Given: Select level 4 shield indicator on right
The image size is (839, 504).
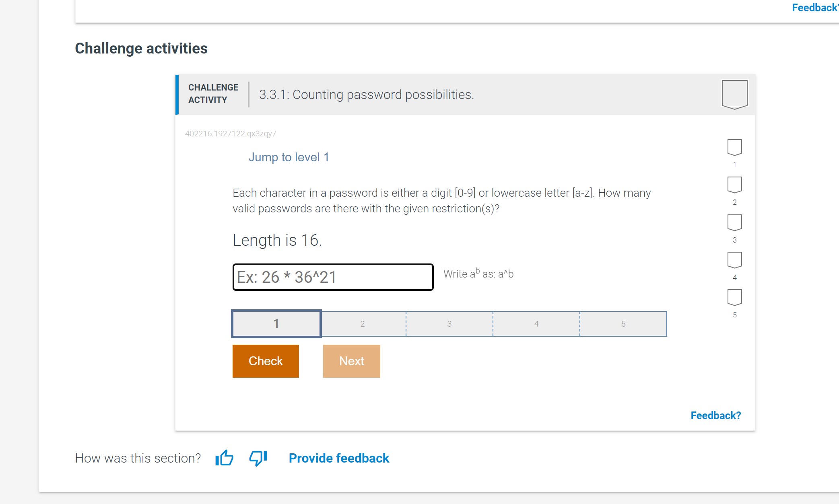Looking at the screenshot, I should tap(734, 260).
